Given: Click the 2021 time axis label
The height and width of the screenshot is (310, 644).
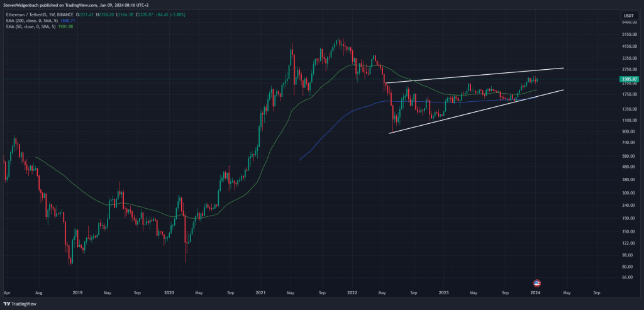Looking at the screenshot, I should 260,293.
